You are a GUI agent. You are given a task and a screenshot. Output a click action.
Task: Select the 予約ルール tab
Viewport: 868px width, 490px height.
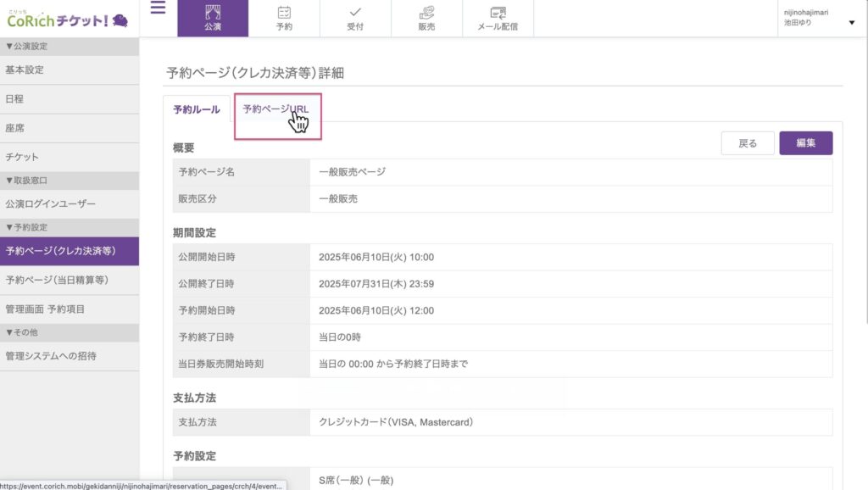(x=197, y=110)
